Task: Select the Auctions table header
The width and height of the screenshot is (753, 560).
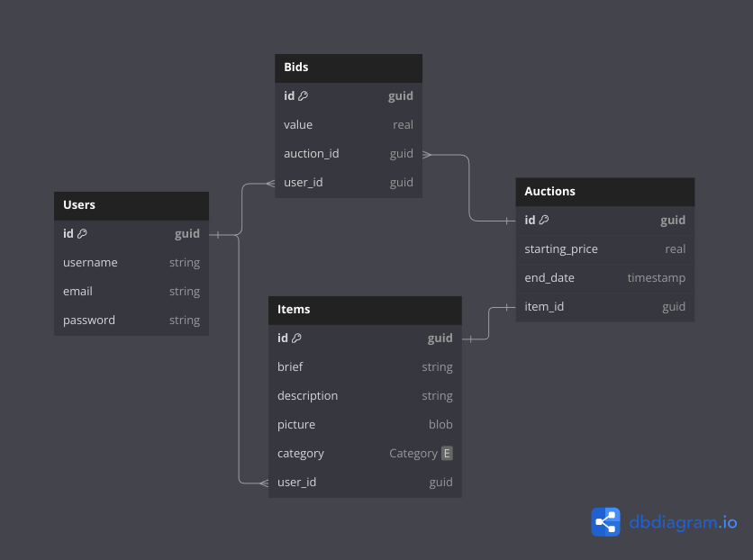Action: (604, 192)
